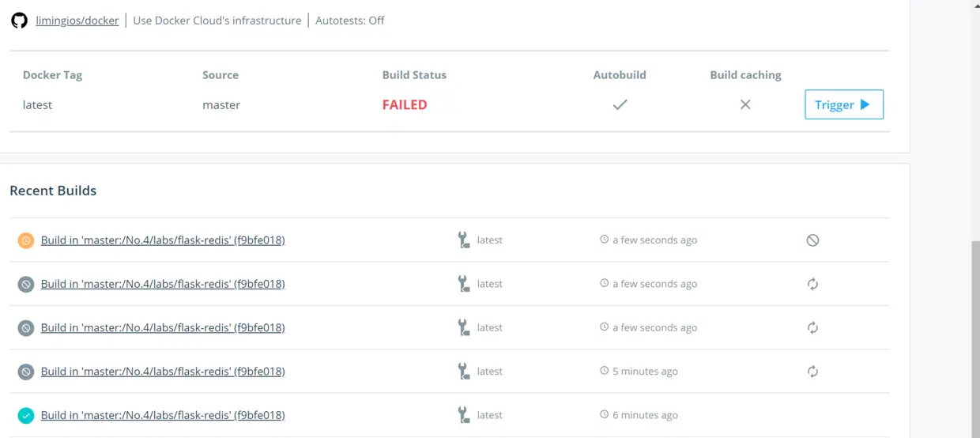Retry the build from 5 minutes ago
The image size is (980, 438).
812,372
